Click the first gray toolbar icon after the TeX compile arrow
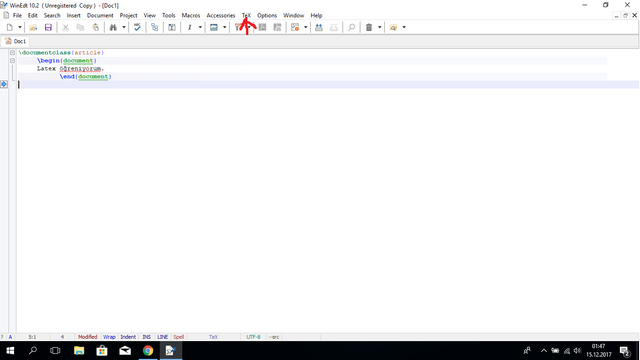The width and height of the screenshot is (640, 360). tap(262, 27)
